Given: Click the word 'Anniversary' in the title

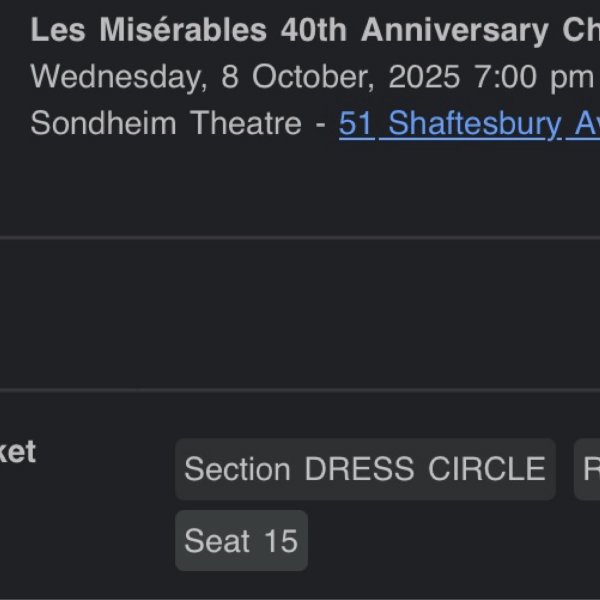Looking at the screenshot, I should 454,31.
